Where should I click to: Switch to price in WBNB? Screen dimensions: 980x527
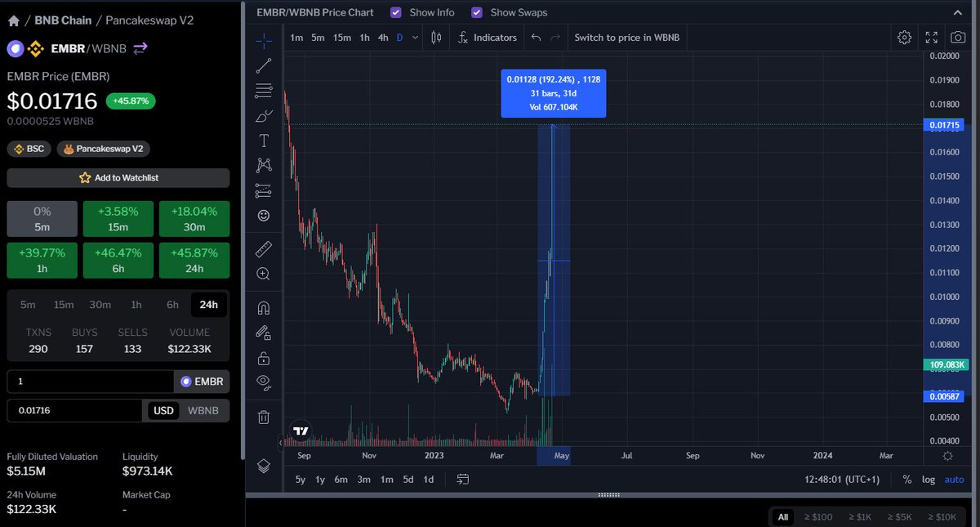[626, 38]
